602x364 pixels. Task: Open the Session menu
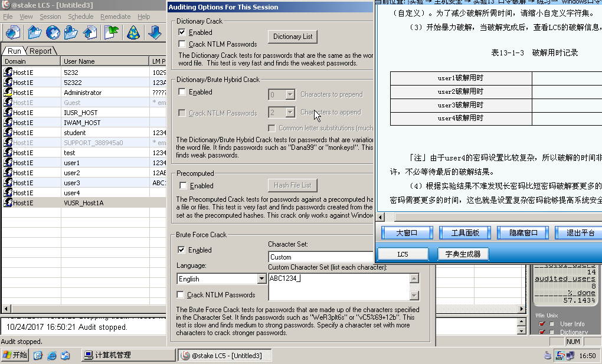pos(50,17)
